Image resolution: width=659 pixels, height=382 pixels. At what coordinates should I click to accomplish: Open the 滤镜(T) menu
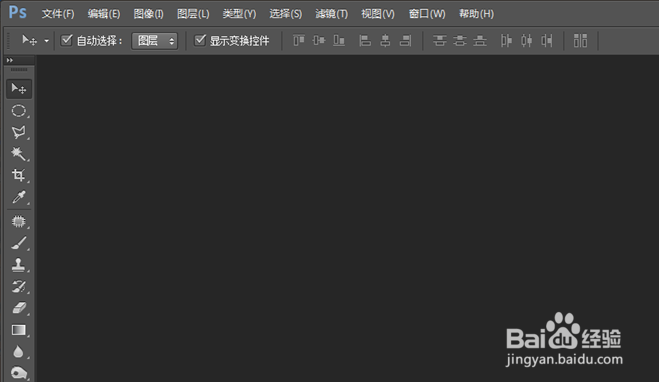pos(332,14)
